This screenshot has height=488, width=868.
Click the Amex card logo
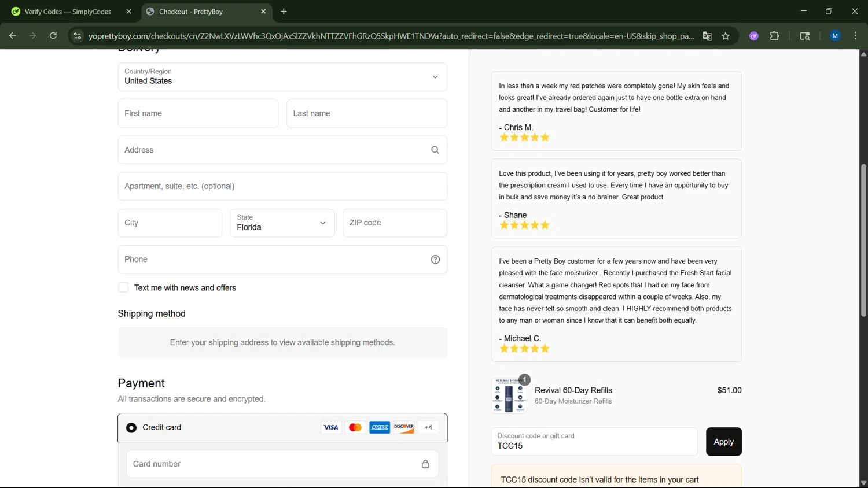click(380, 427)
